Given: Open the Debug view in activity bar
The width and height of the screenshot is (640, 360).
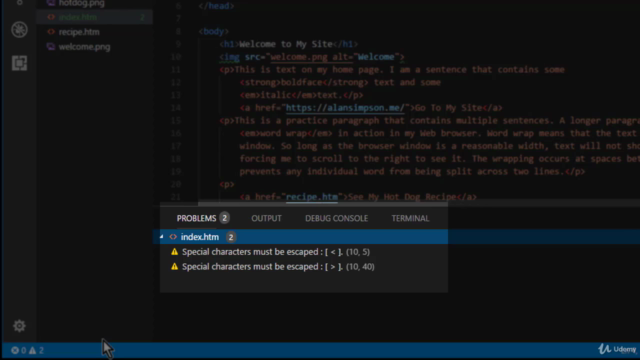Looking at the screenshot, I should [x=19, y=29].
